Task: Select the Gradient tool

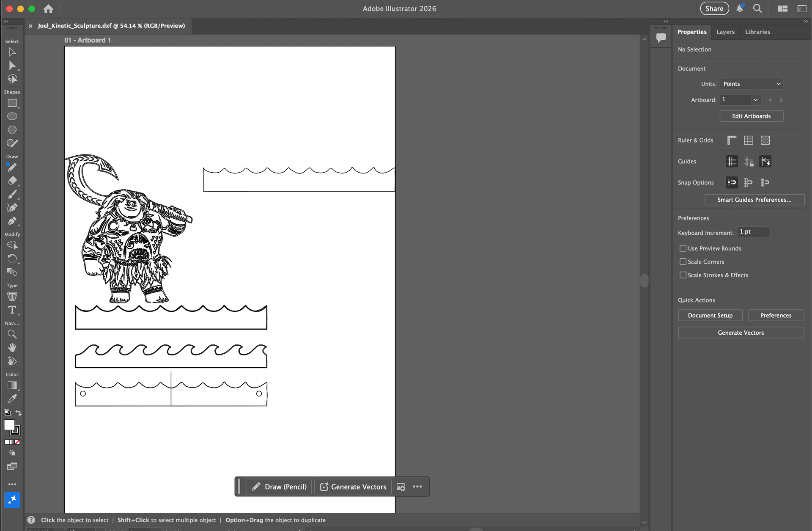Action: (x=12, y=385)
